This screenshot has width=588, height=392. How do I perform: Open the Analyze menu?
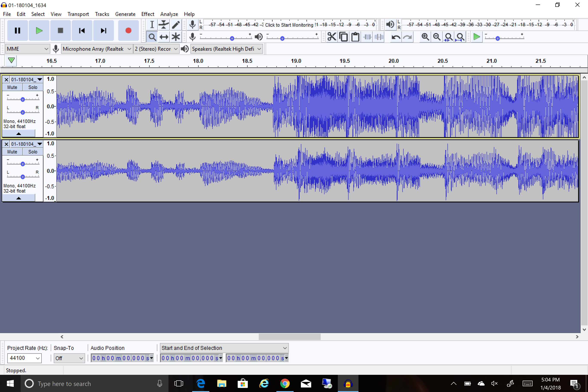coord(169,14)
